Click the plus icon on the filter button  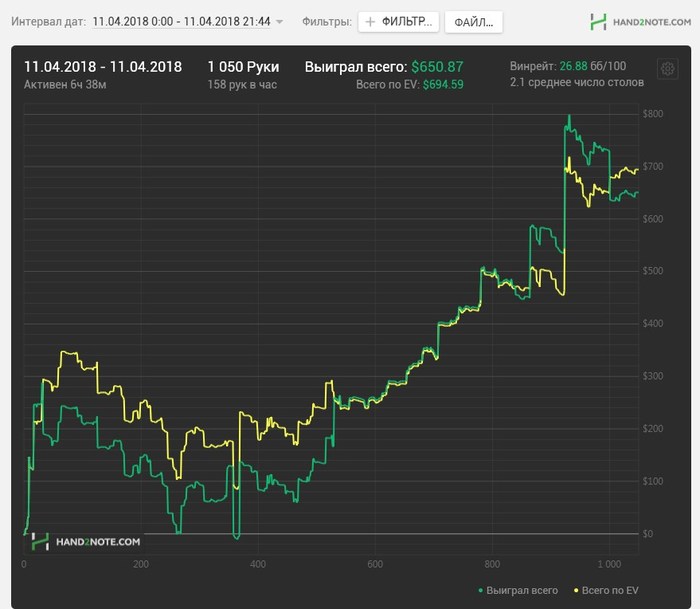click(x=370, y=21)
